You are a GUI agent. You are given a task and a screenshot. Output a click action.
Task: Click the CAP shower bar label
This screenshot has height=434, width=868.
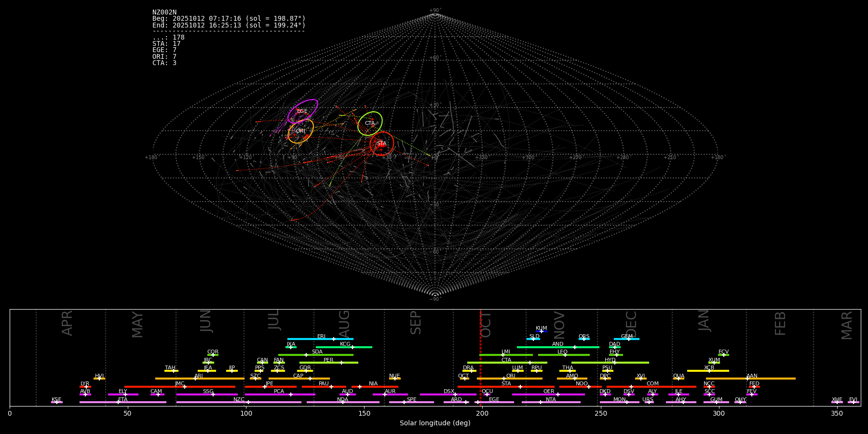pyautogui.click(x=298, y=376)
